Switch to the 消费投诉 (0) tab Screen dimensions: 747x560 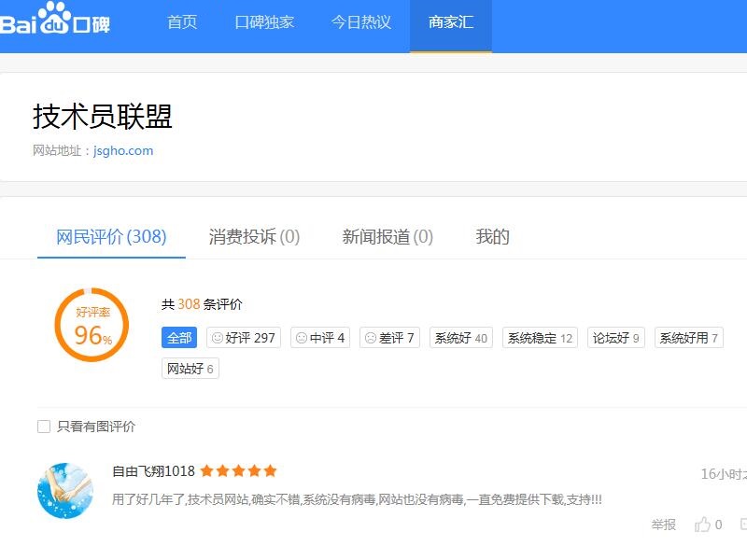(x=254, y=237)
